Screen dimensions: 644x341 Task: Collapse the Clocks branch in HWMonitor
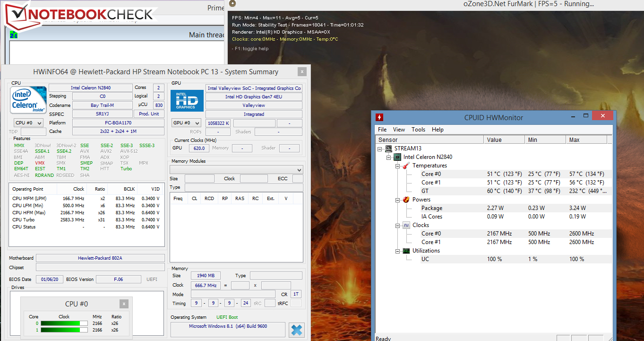398,225
